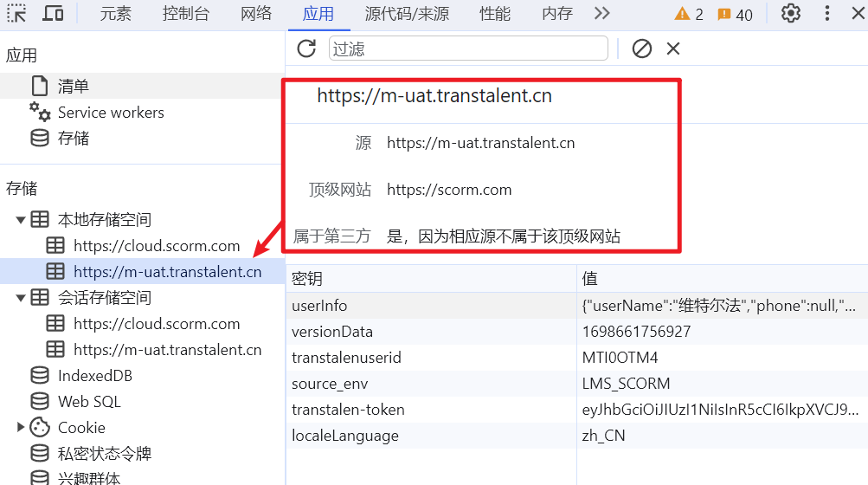The height and width of the screenshot is (485, 868).
Task: Refresh the storage view with reload icon
Action: pos(306,48)
